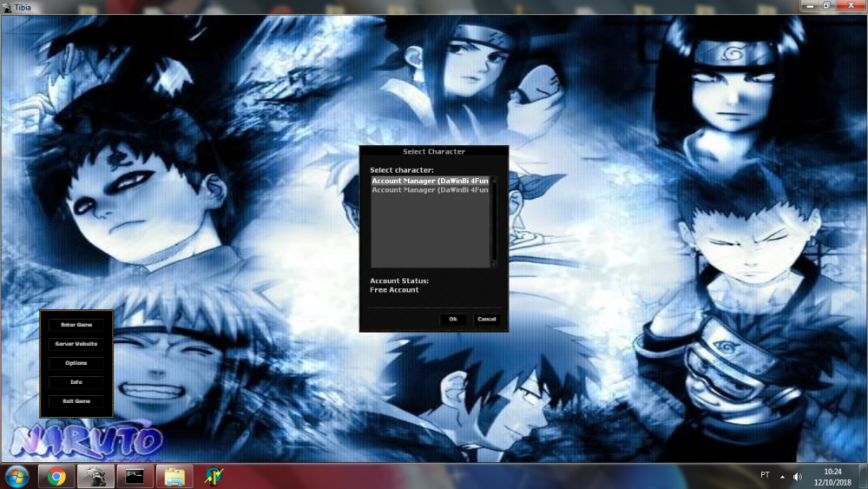Image resolution: width=868 pixels, height=489 pixels.
Task: Click the PT language indicator in tray
Action: [x=765, y=475]
